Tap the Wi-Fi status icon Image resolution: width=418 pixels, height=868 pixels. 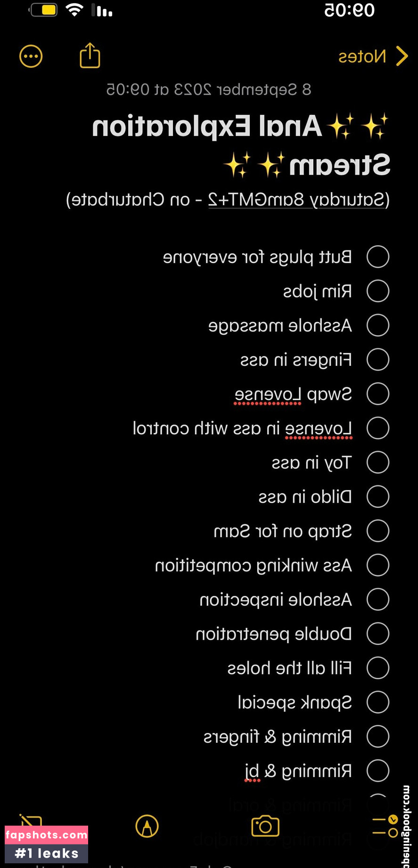pyautogui.click(x=74, y=10)
